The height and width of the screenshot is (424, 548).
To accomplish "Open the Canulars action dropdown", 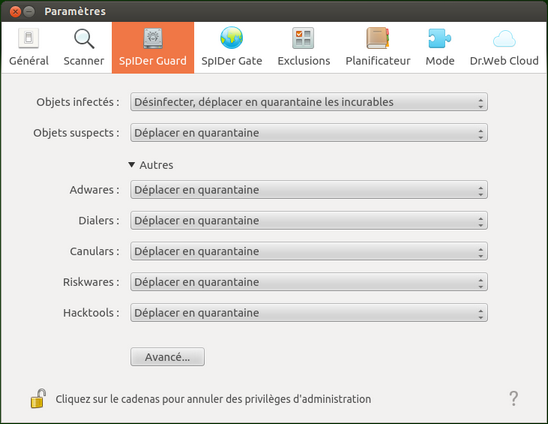I will point(309,251).
